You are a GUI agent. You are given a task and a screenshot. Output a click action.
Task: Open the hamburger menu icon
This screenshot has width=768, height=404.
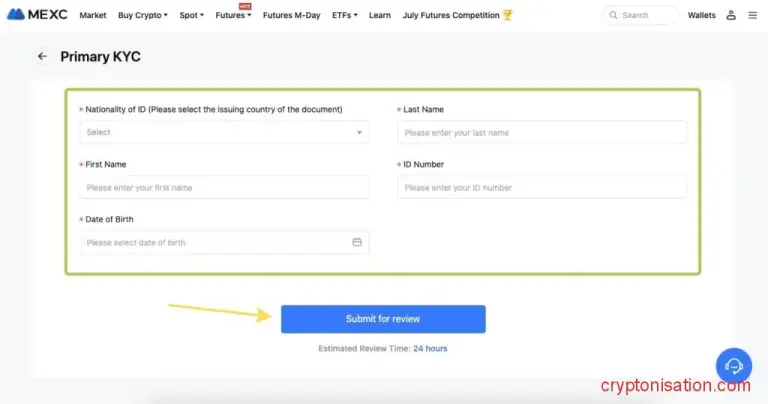(753, 15)
